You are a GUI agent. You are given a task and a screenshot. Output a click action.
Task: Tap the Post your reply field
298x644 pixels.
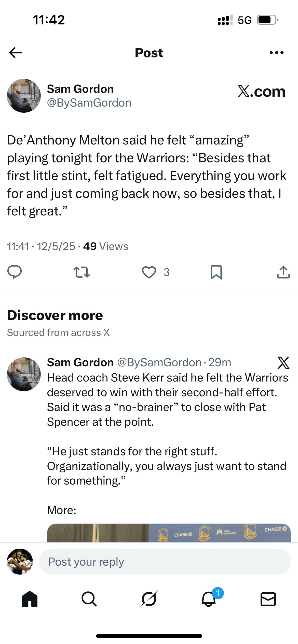pos(165,562)
